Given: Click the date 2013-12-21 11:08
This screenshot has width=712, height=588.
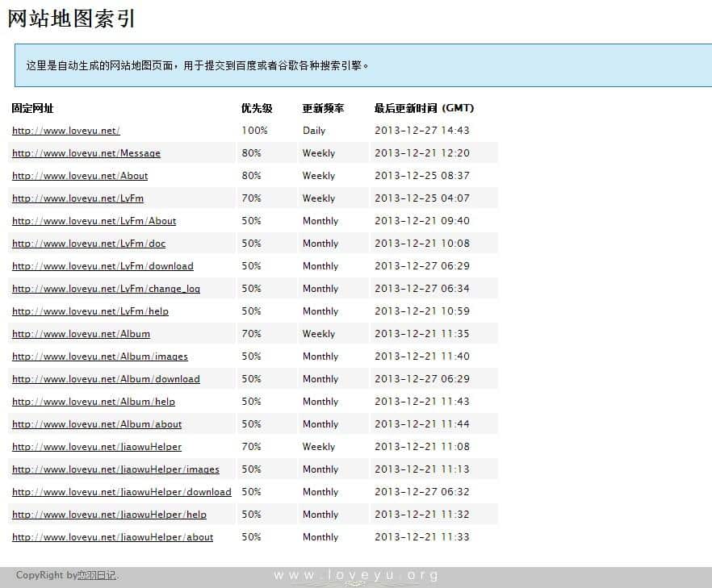Looking at the screenshot, I should [422, 447].
